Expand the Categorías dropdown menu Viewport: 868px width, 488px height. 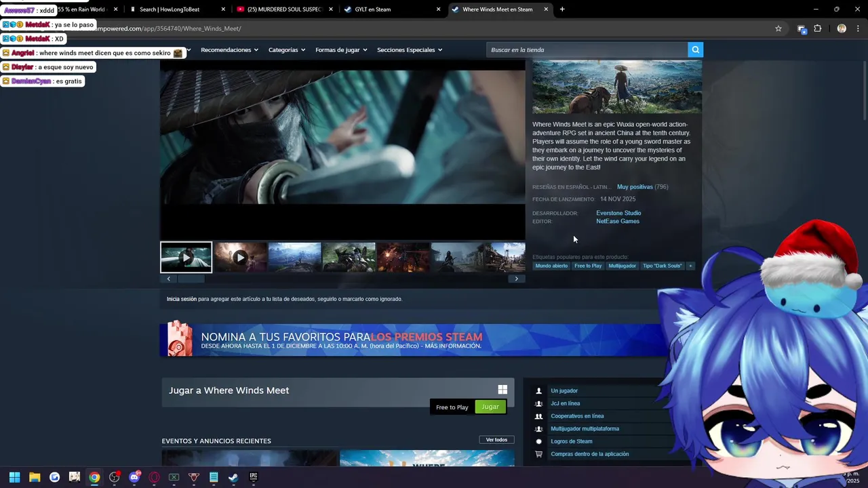(x=286, y=49)
